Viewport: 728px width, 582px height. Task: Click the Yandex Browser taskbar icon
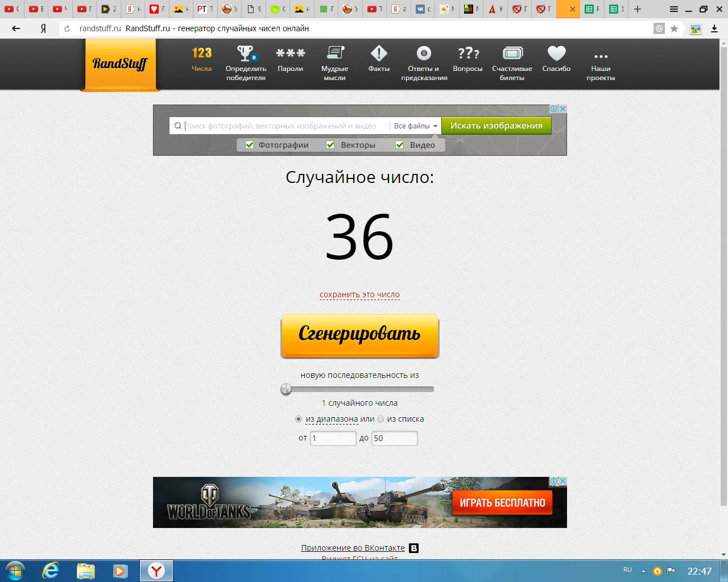(156, 571)
